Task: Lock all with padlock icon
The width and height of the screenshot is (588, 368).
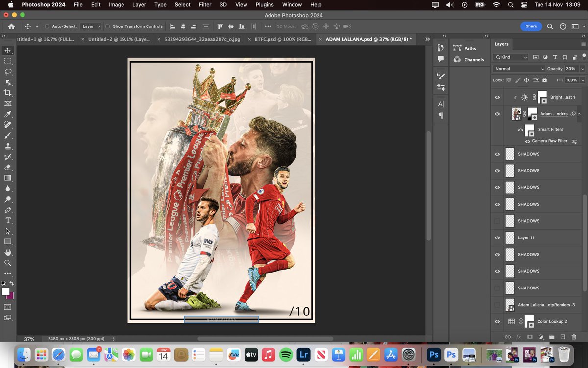Action: [544, 80]
